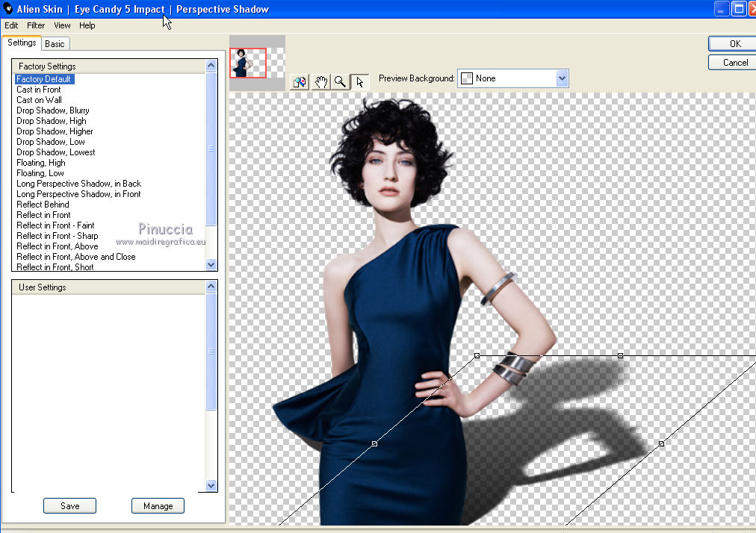Image resolution: width=756 pixels, height=533 pixels.
Task: Click the Save settings button
Action: (x=70, y=506)
